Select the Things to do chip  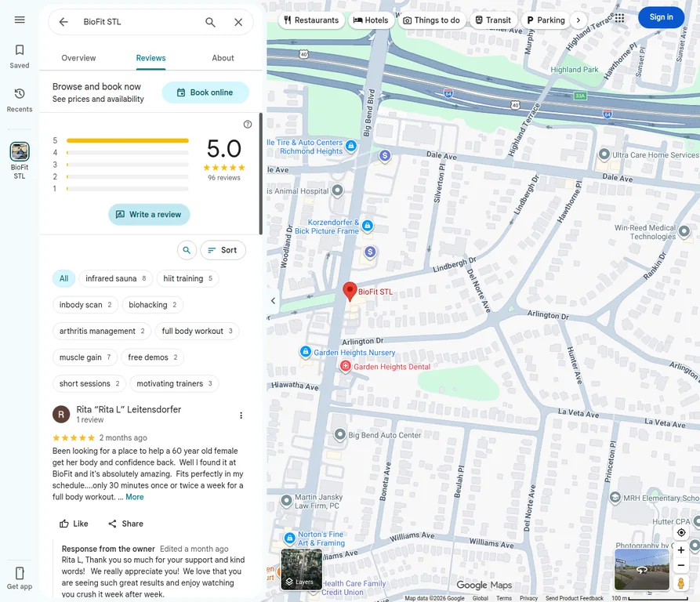(431, 20)
